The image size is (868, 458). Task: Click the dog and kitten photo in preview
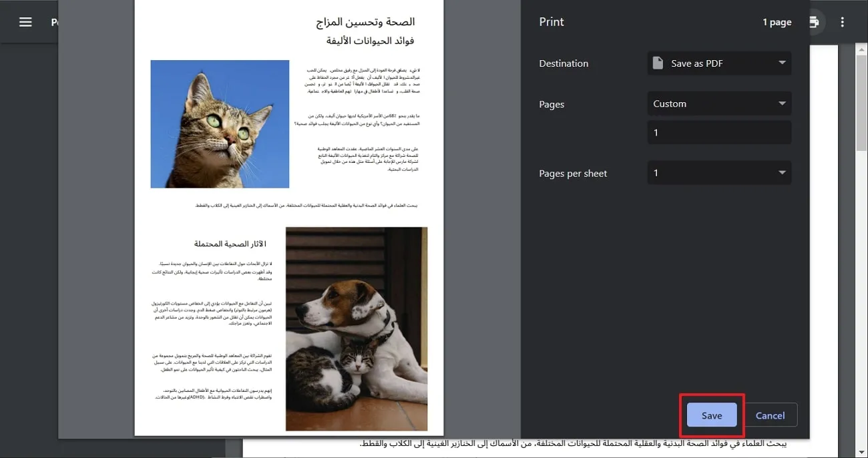(x=357, y=328)
